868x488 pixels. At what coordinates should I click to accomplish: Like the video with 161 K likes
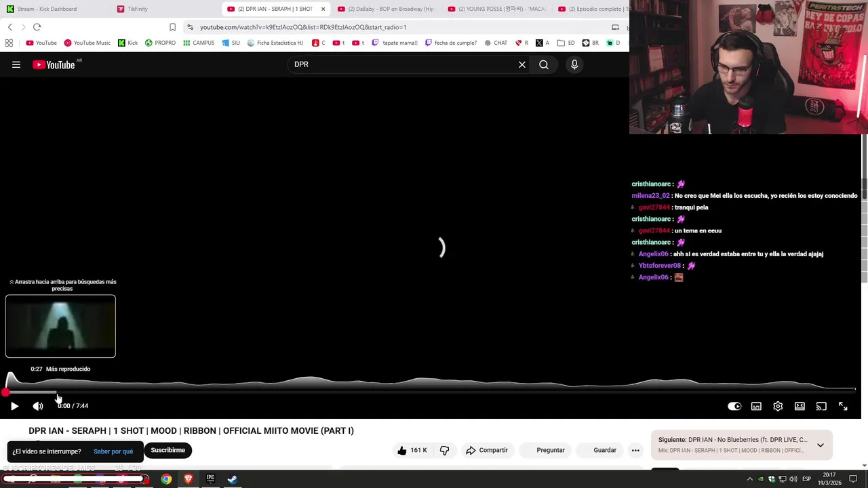pyautogui.click(x=413, y=450)
